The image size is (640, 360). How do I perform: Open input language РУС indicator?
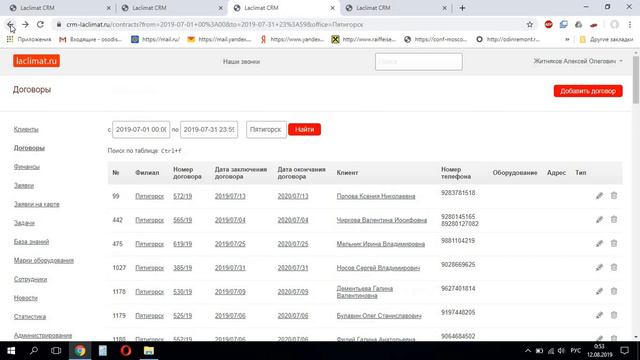point(576,351)
